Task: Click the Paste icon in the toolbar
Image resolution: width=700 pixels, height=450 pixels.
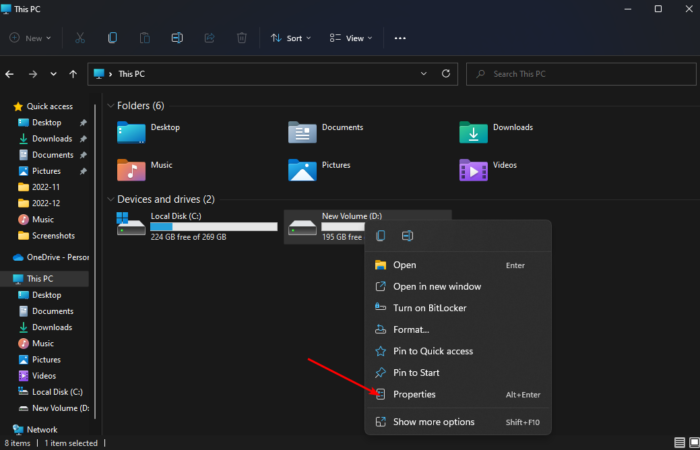Action: click(x=145, y=38)
